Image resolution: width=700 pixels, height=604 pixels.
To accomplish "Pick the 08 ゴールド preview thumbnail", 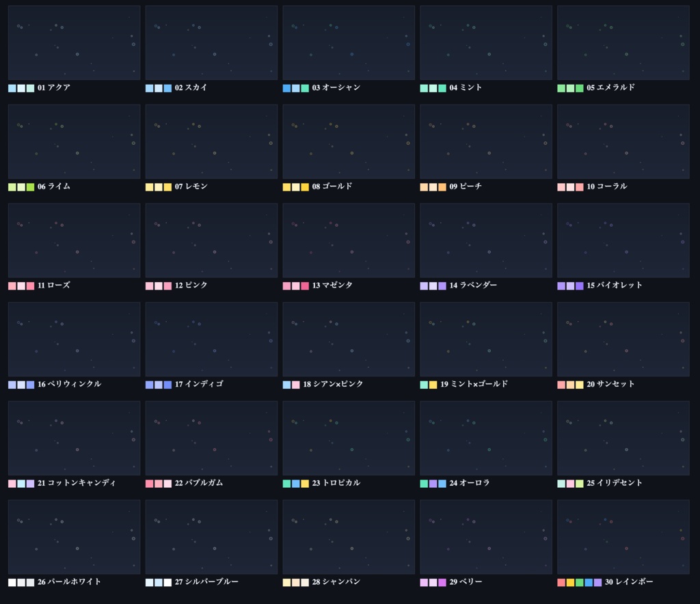I will point(349,142).
